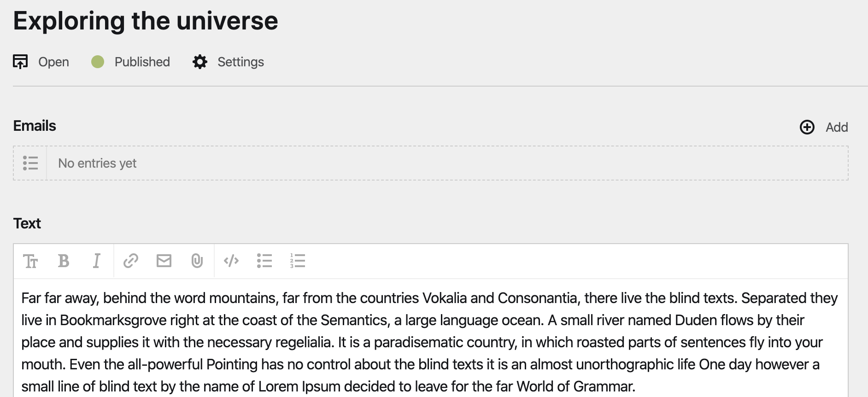Open the headings format tool

click(30, 261)
